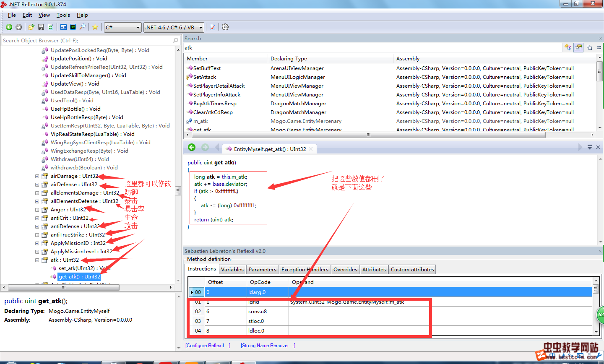Open Options with the gear icon
The image size is (604, 364).
click(x=225, y=27)
